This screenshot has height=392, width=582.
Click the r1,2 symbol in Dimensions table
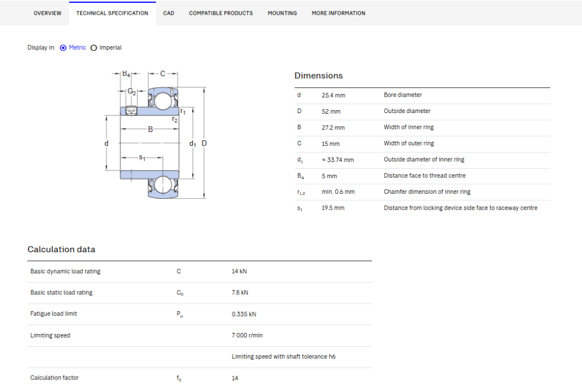pos(301,192)
